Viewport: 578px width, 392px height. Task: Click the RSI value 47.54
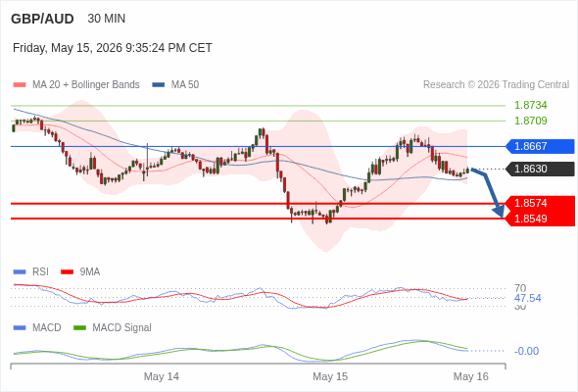click(x=528, y=298)
